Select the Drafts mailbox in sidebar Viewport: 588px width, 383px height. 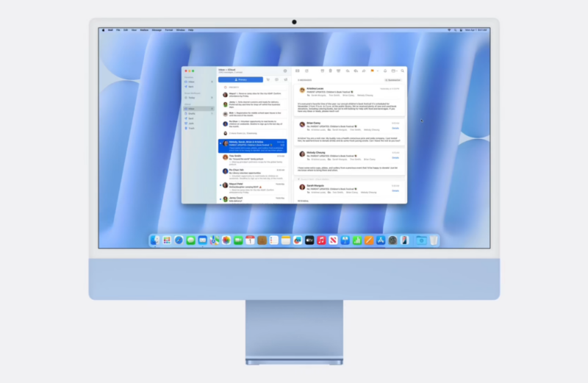tap(198, 113)
